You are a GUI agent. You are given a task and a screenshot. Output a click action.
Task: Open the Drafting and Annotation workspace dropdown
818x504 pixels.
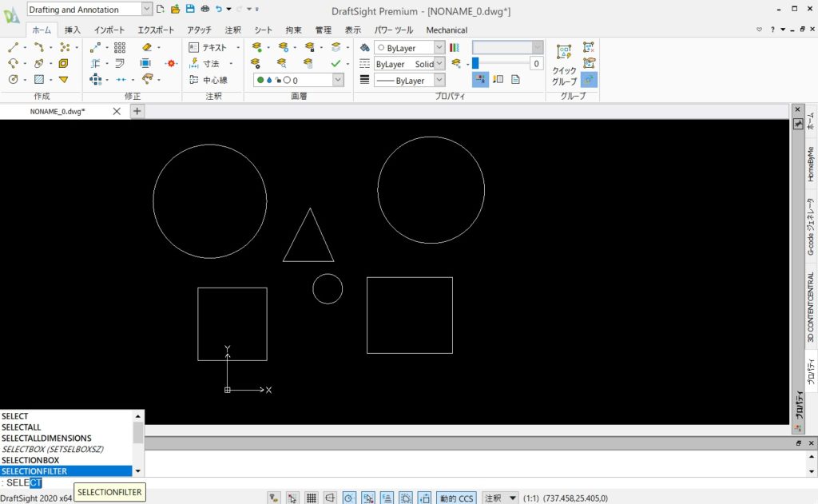[146, 9]
